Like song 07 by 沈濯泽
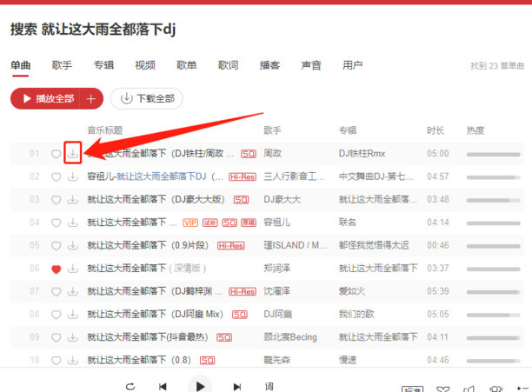The height and width of the screenshot is (392, 532). tap(56, 292)
